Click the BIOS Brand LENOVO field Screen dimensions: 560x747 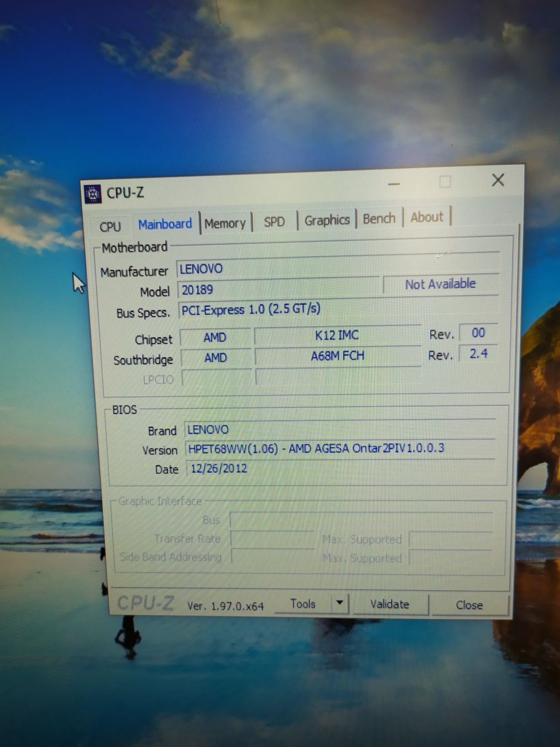[x=340, y=430]
